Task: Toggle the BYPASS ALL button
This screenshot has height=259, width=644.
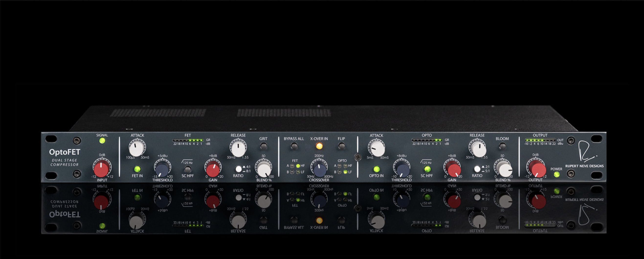Action: pos(294,146)
